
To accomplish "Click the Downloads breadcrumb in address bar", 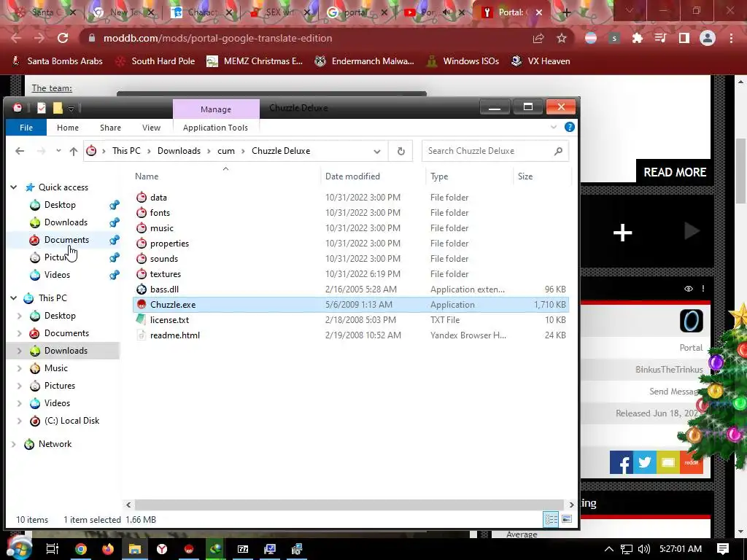I will (179, 151).
